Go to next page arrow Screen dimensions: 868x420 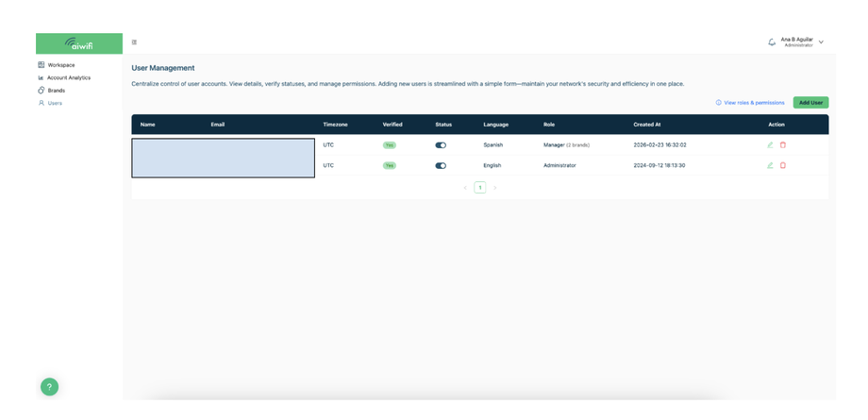pos(495,188)
